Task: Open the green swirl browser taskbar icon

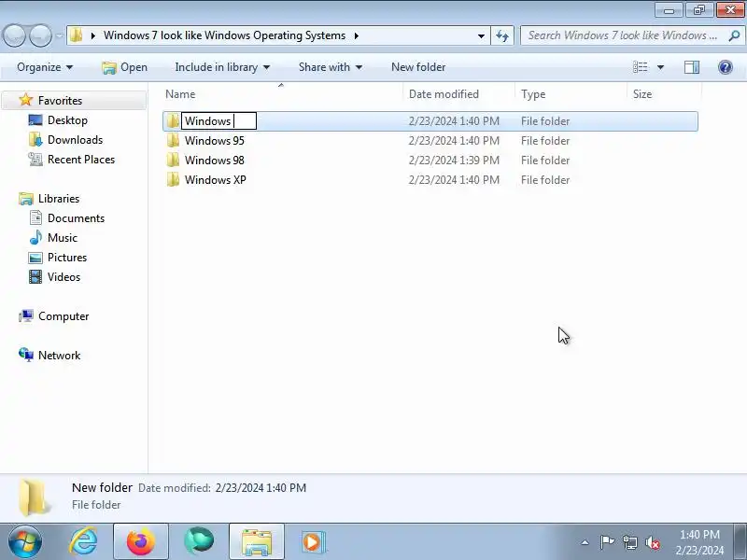Action: 199,541
